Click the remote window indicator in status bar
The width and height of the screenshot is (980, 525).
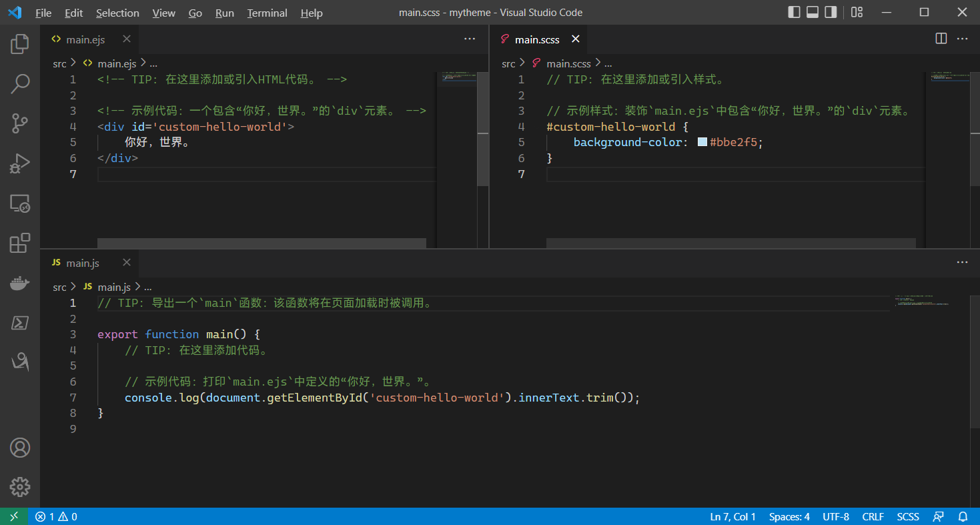point(14,516)
